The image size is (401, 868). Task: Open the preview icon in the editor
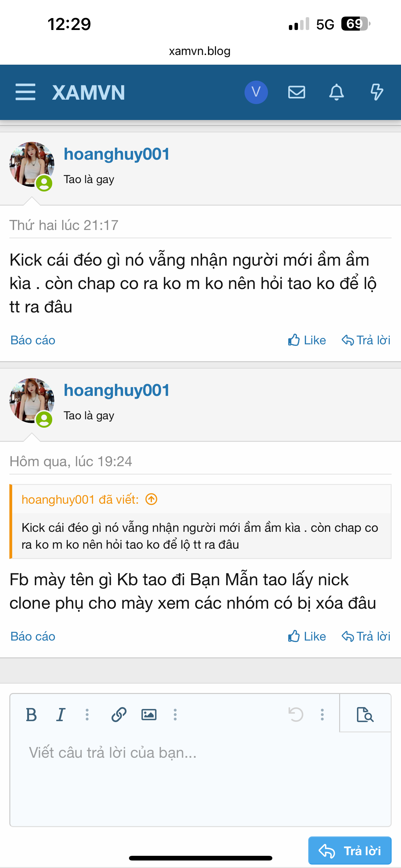pos(365,714)
